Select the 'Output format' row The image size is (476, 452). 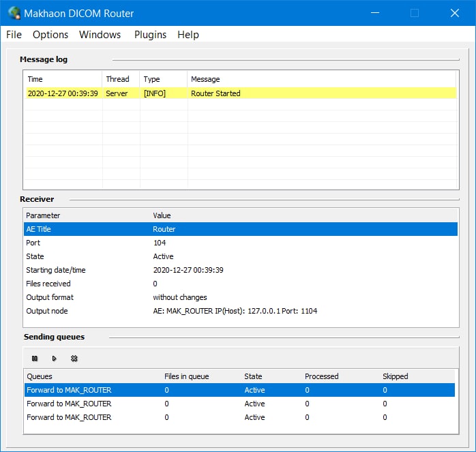241,297
